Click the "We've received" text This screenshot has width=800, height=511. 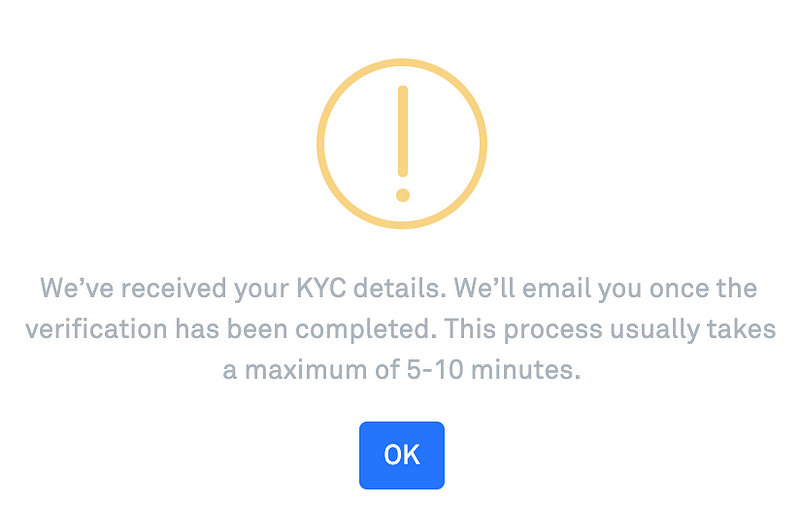(134, 289)
